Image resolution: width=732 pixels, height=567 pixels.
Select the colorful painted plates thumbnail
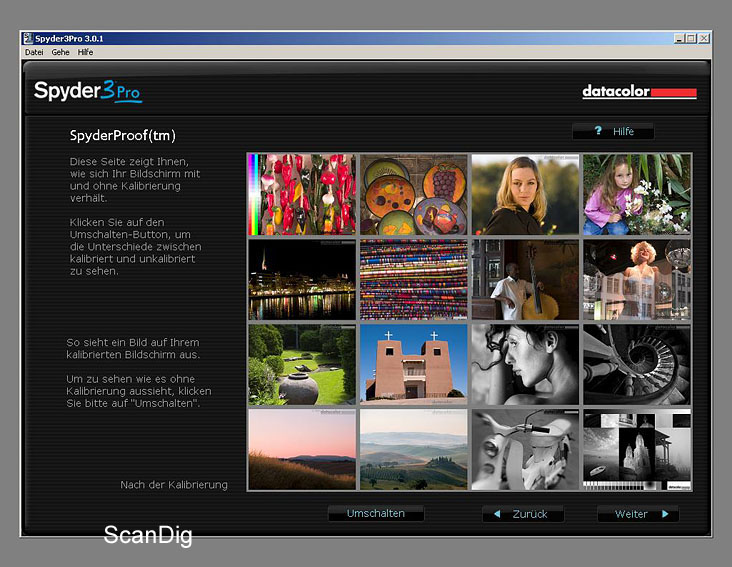pos(414,194)
